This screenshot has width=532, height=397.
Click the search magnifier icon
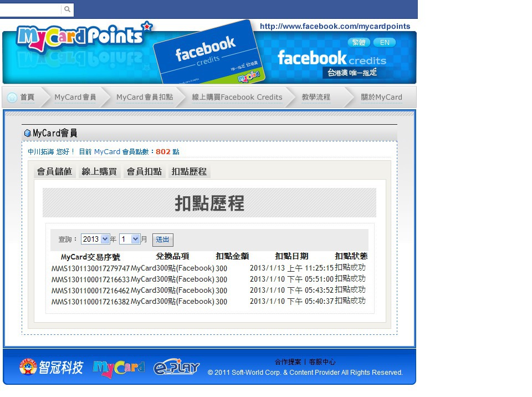point(67,9)
